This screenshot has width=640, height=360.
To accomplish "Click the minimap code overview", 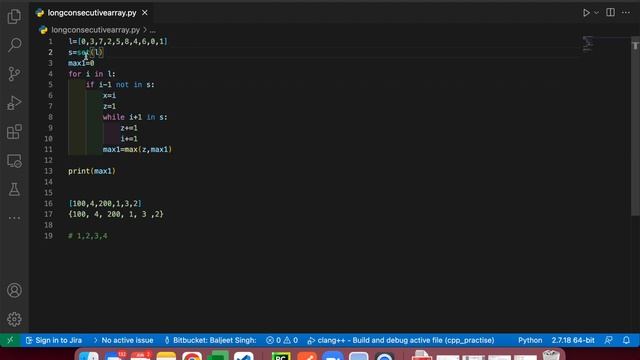I will [x=587, y=44].
